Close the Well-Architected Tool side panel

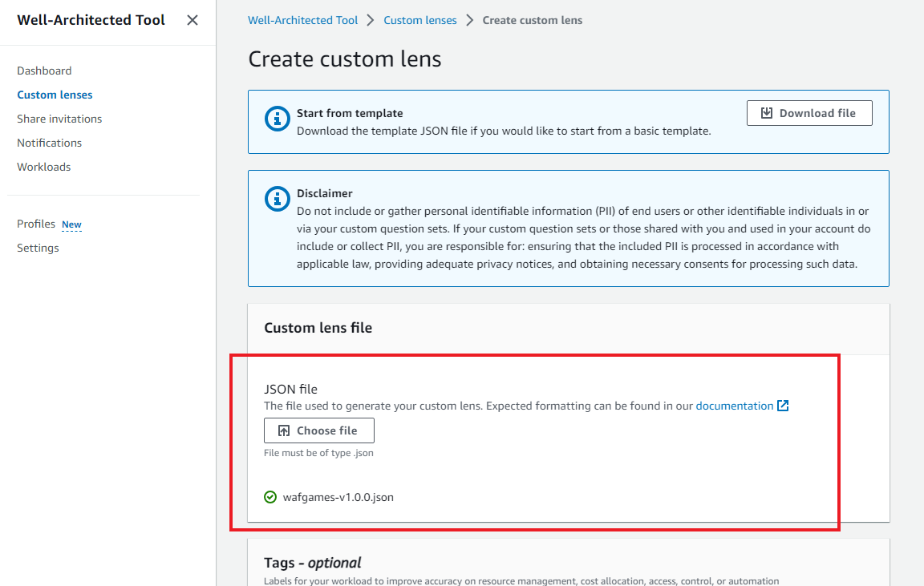coord(192,20)
